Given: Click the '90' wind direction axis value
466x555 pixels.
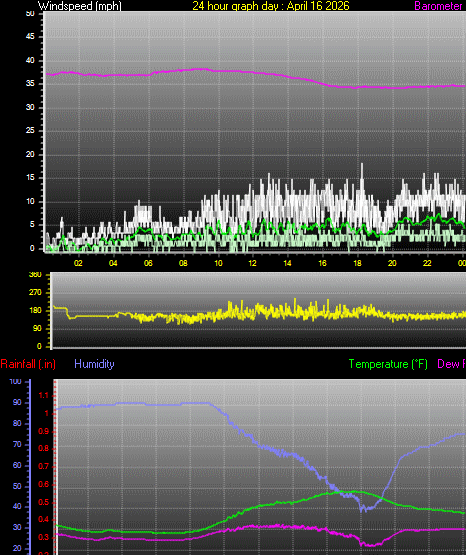Looking at the screenshot, I should coord(37,328).
